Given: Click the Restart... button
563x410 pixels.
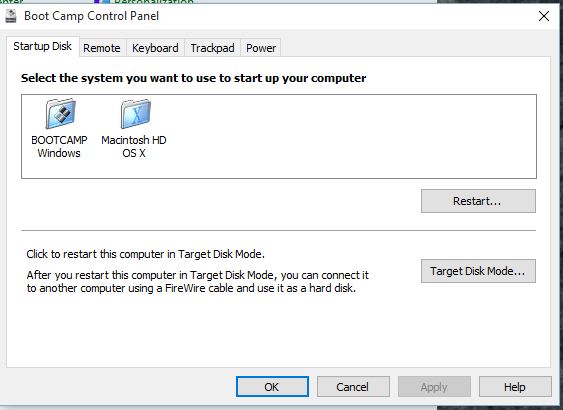Looking at the screenshot, I should tap(478, 201).
